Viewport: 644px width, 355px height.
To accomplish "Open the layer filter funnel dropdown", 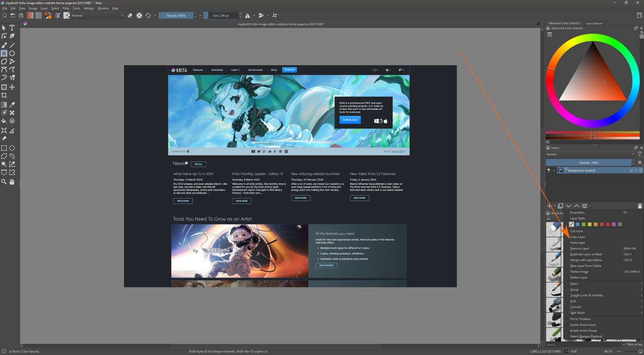I will (x=639, y=154).
